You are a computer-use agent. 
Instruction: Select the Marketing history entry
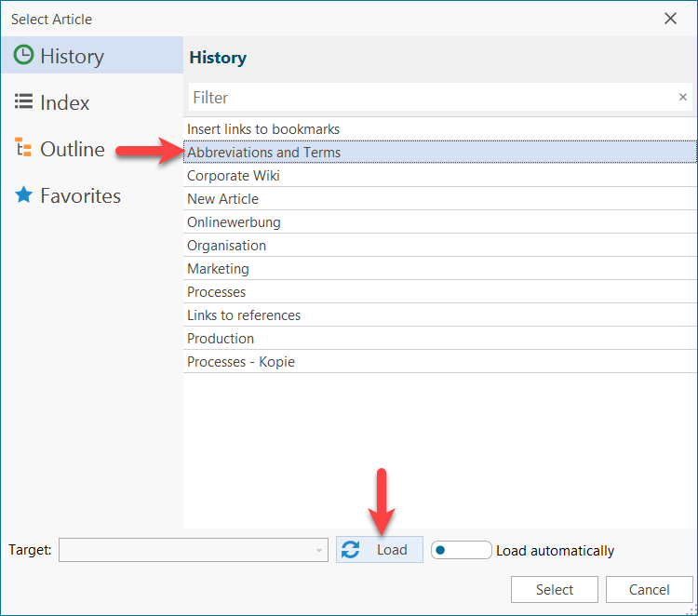click(218, 269)
